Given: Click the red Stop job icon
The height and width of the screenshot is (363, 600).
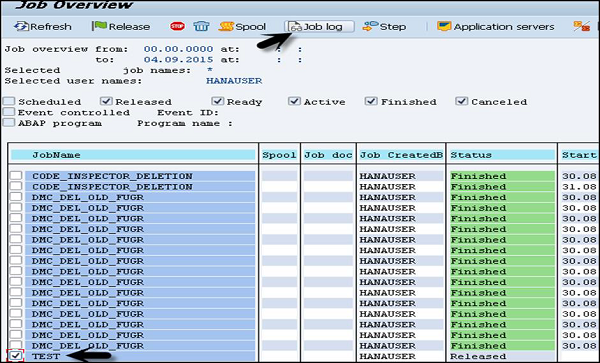Looking at the screenshot, I should click(x=177, y=26).
